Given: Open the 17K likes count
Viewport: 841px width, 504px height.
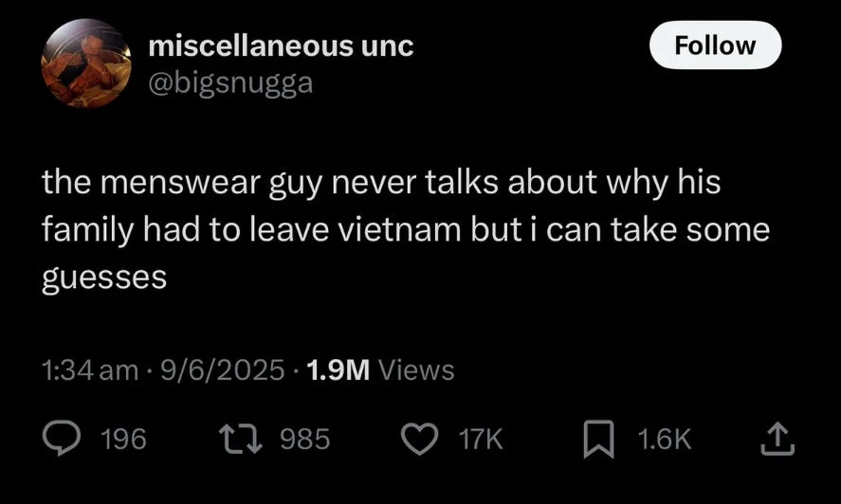Looking at the screenshot, I should 481,440.
